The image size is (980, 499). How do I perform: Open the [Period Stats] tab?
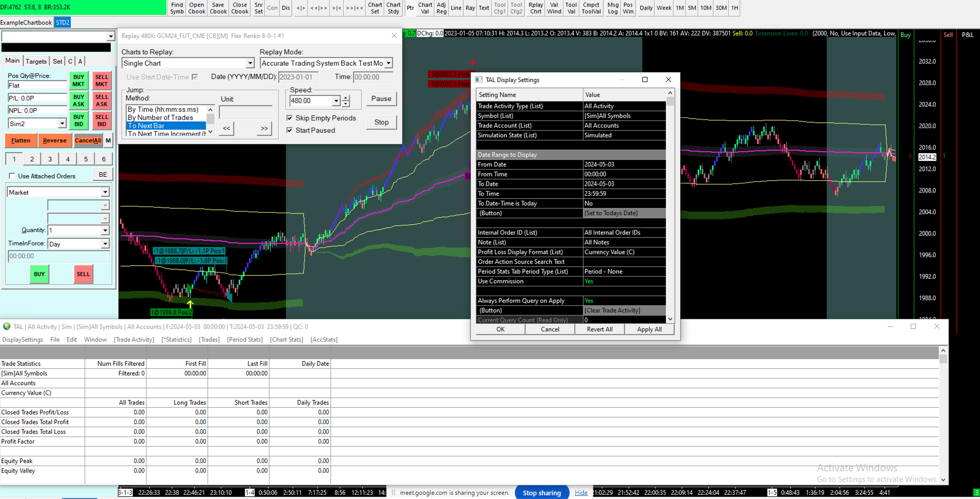[x=245, y=340]
